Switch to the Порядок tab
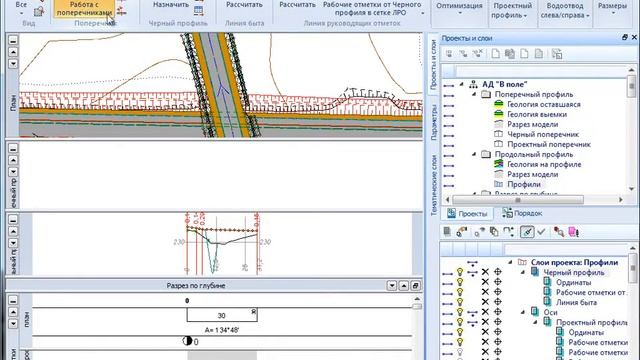 pyautogui.click(x=522, y=213)
